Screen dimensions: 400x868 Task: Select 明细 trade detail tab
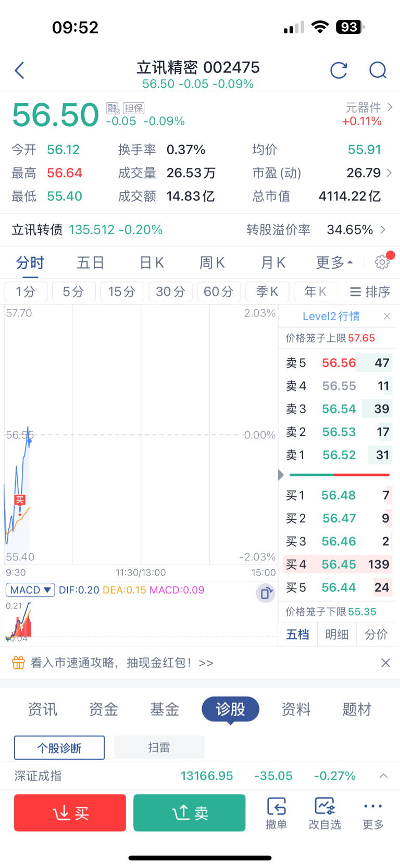[x=337, y=634]
